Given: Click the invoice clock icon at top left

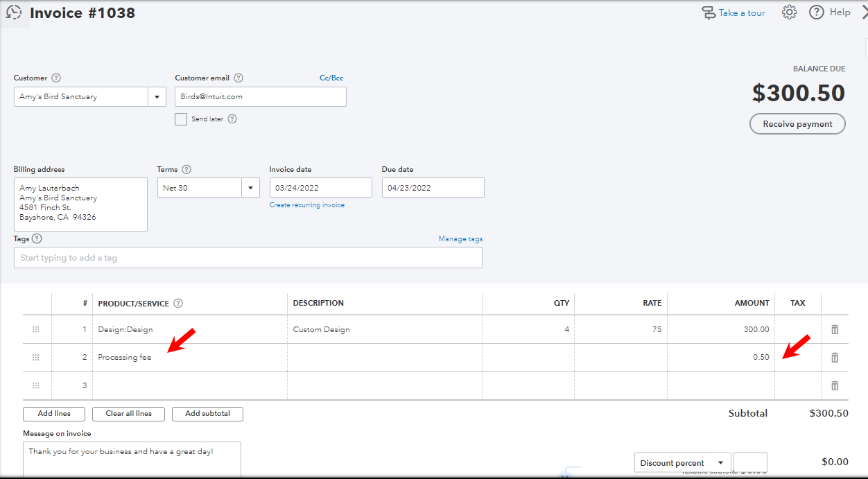Looking at the screenshot, I should click(15, 12).
